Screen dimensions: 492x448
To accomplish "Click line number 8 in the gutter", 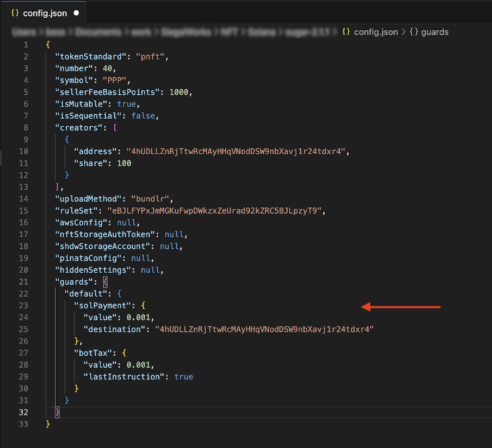I will (26, 128).
